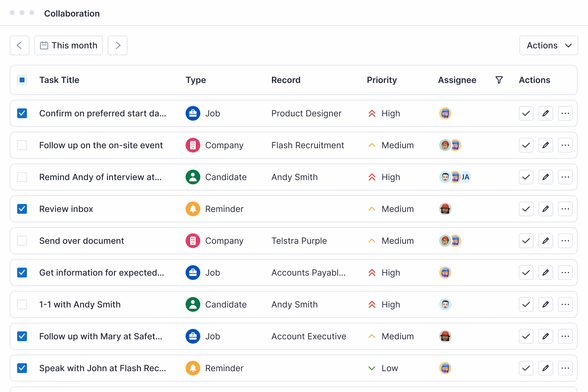
Task: Click the Company building icon for Telstra Purple
Action: coord(193,241)
